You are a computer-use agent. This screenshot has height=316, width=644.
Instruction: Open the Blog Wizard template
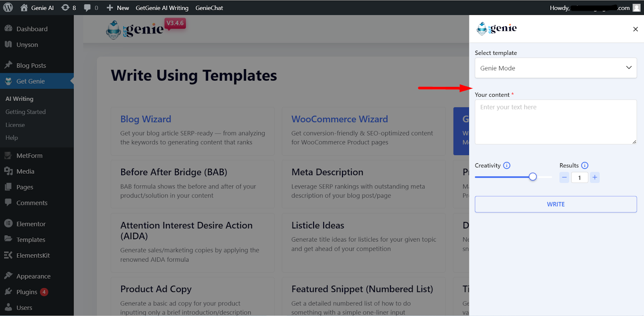tap(193, 131)
